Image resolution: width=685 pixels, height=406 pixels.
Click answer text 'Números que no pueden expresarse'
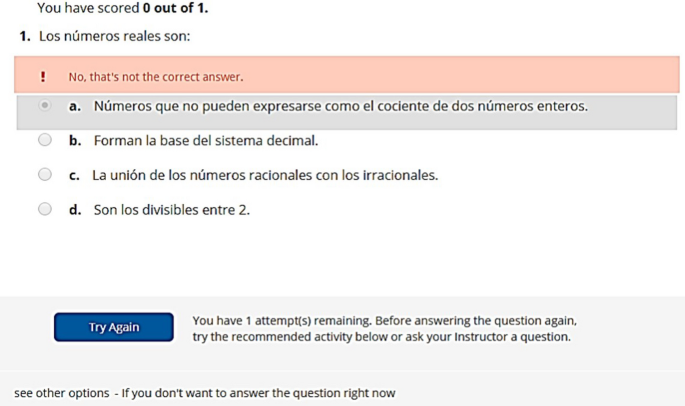(x=340, y=106)
